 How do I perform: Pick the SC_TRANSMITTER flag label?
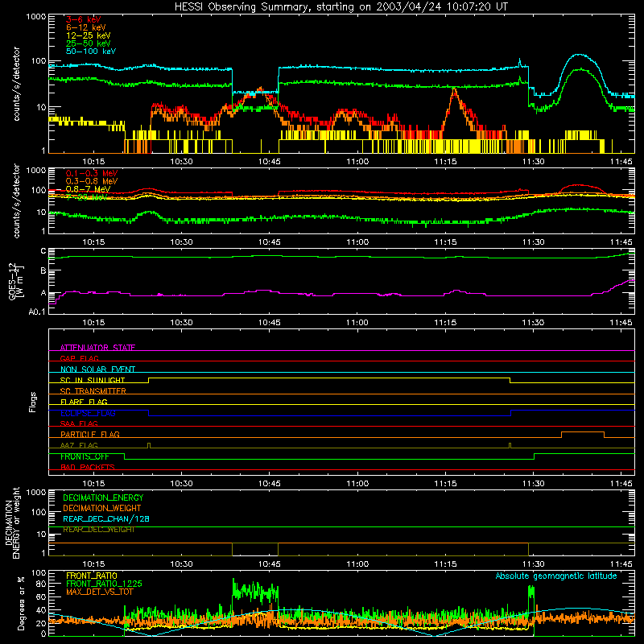click(x=93, y=391)
